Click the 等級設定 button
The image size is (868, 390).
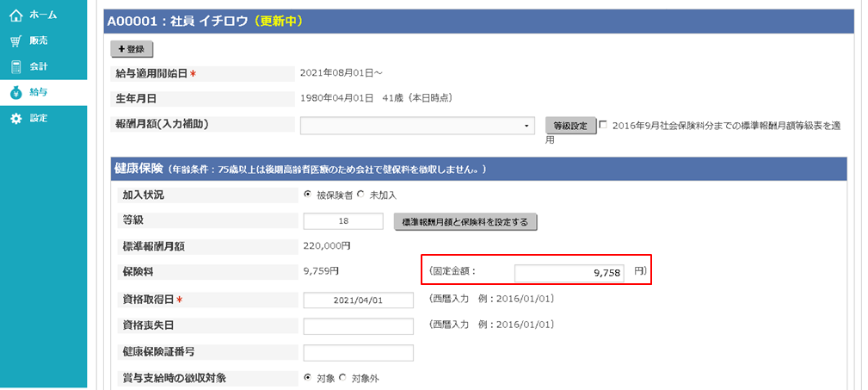pos(570,126)
